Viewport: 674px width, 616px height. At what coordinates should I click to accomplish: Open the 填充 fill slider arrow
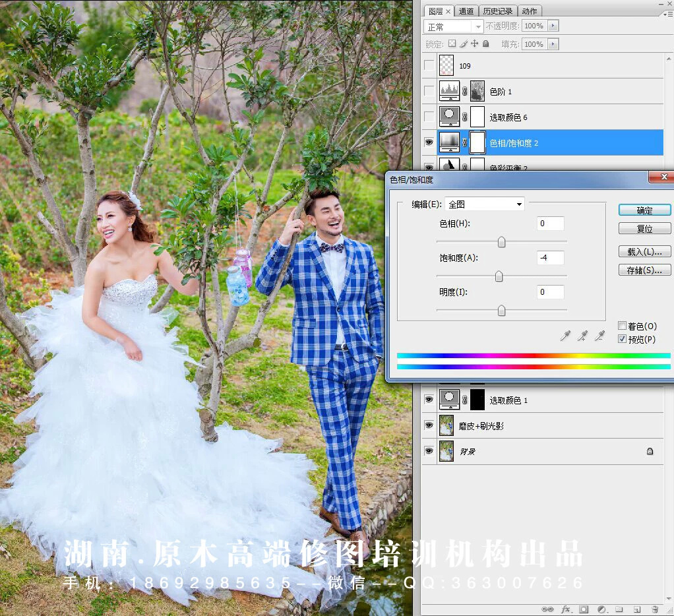point(553,44)
